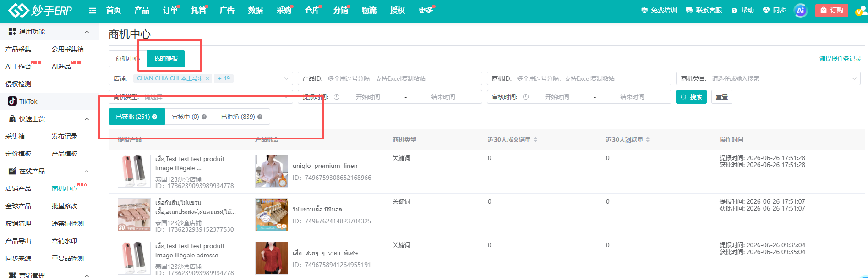
Task: Open the 帮助 help item
Action: click(742, 10)
